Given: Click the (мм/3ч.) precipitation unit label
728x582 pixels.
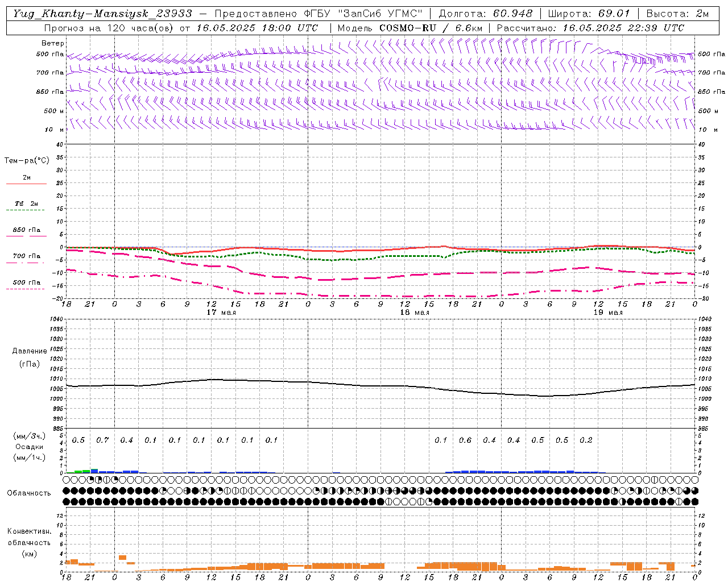Looking at the screenshot, I should pyautogui.click(x=29, y=436).
